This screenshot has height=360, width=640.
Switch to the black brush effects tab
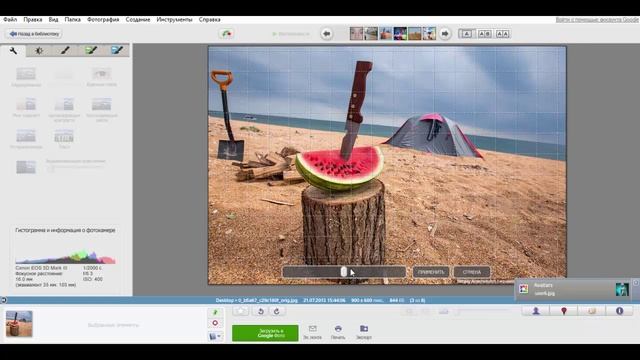pyautogui.click(x=65, y=51)
